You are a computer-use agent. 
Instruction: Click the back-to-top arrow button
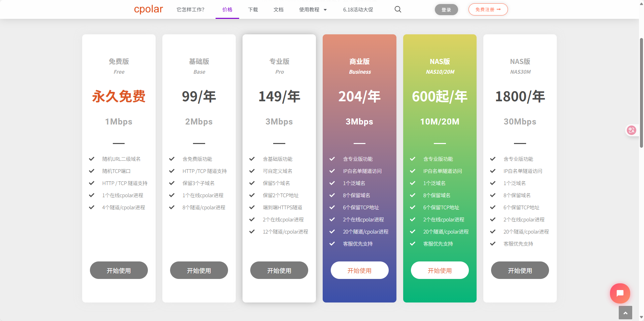(625, 313)
